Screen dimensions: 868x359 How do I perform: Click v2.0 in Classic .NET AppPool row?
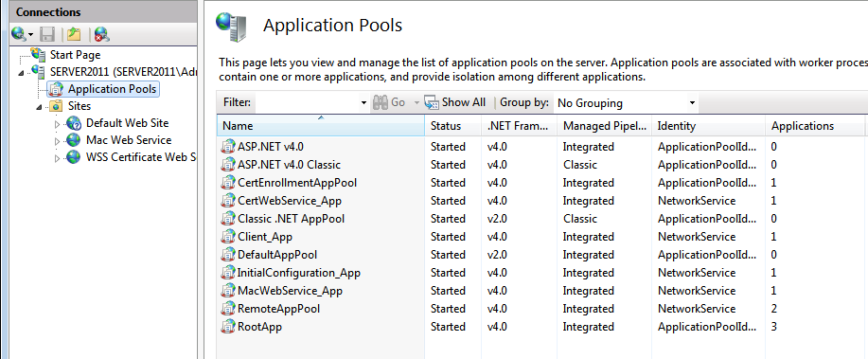[x=497, y=219]
